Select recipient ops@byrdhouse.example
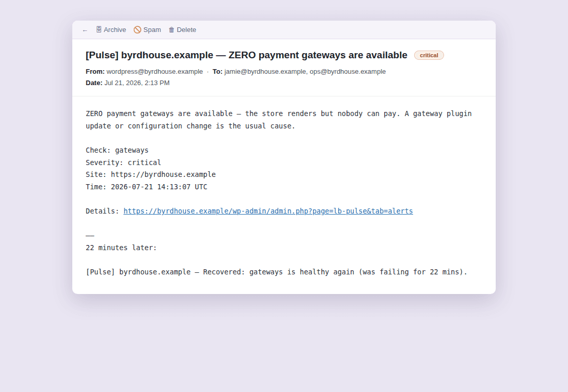Screen dimensions: 568x392 click(348, 72)
